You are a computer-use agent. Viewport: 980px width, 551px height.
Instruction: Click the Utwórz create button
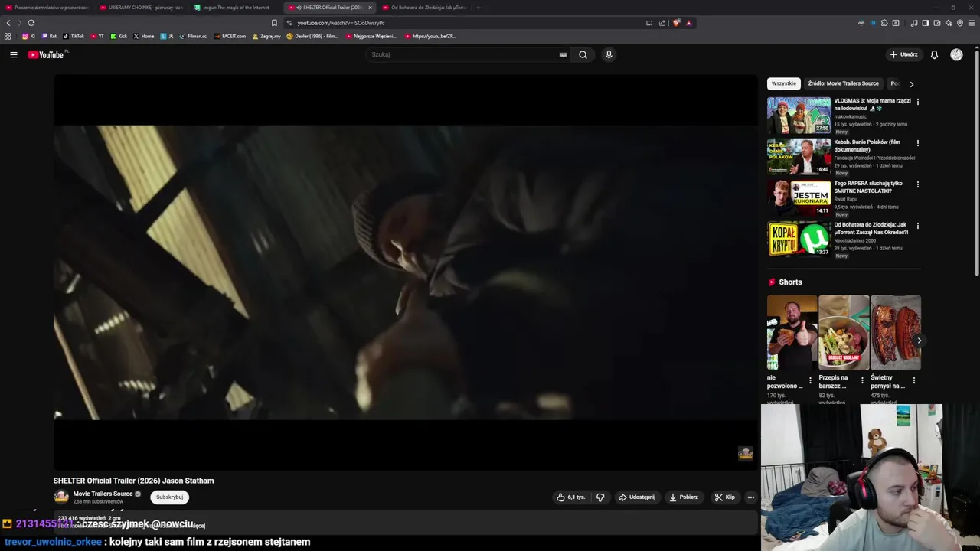point(903,55)
